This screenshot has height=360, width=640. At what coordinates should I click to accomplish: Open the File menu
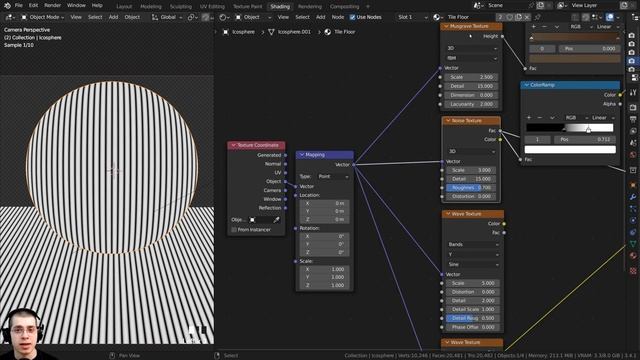point(18,6)
